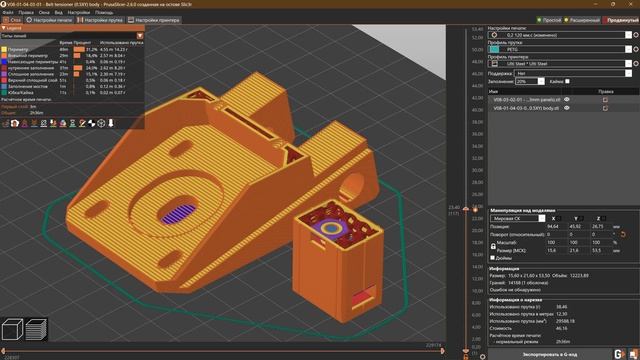Viewport: 640px width, 360px height.
Task: Toggle Custom G-codes icon in legend toolbar
Action: 82,123
